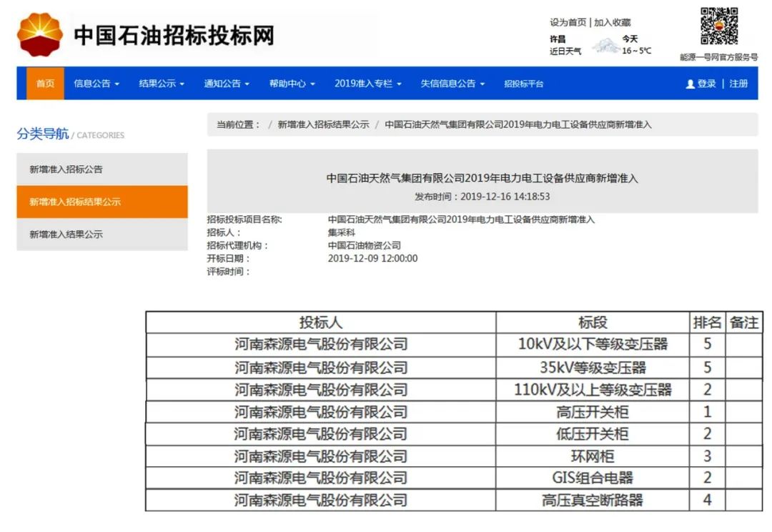Select 新增准入招标公告 in the sidebar
This screenshot has width=772, height=532.
click(x=66, y=169)
